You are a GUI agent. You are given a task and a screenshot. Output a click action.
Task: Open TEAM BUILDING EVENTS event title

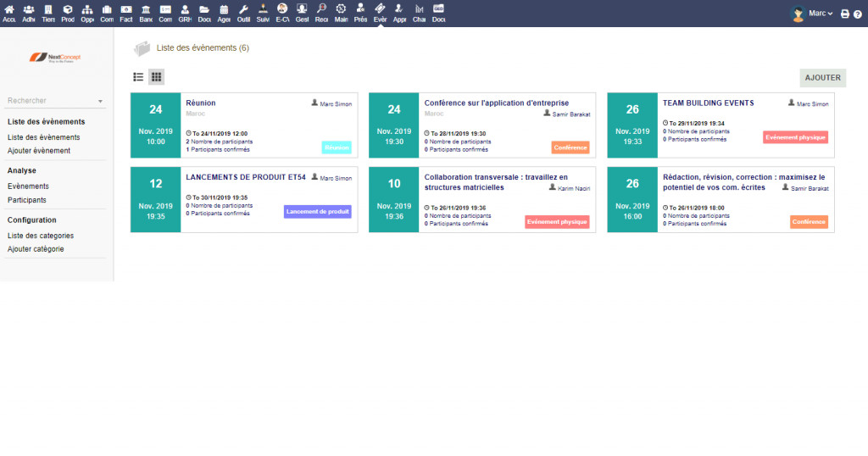pos(709,103)
